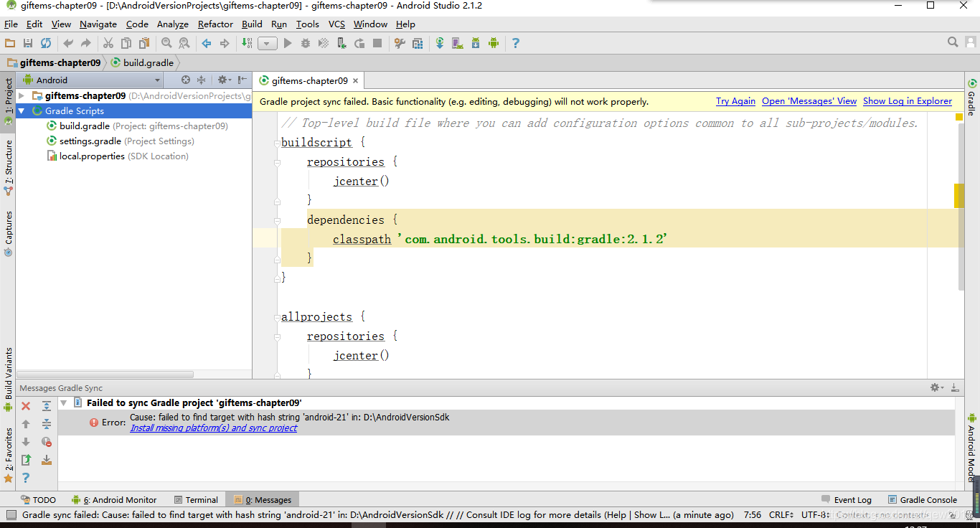Click Show Log in Explorer link
Viewport: 980px width, 528px height.
pos(908,101)
